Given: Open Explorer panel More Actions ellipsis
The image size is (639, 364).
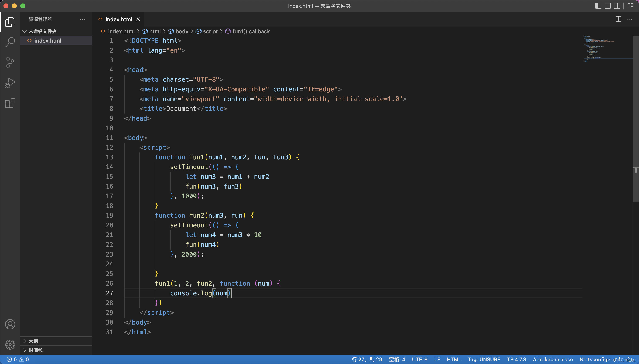Looking at the screenshot, I should [82, 19].
